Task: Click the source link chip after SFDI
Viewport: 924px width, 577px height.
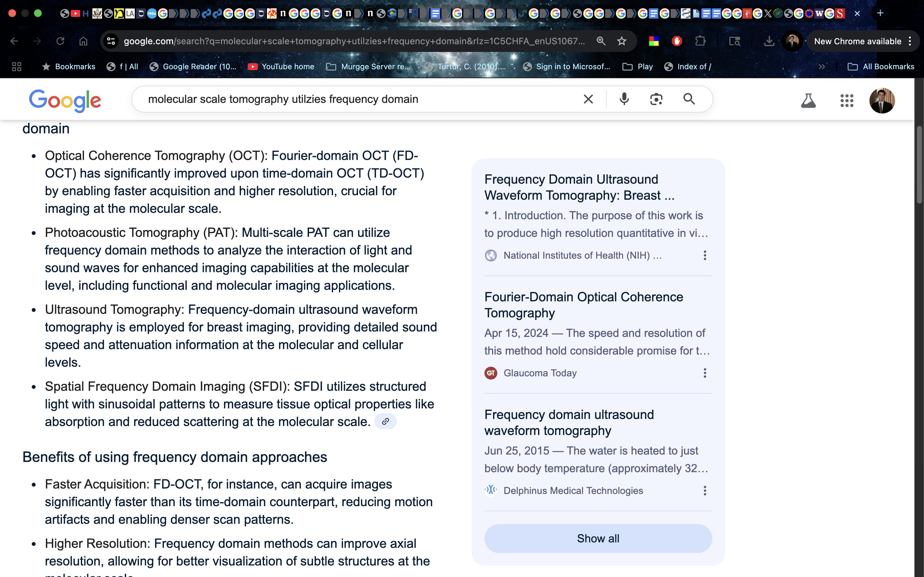Action: pos(385,422)
